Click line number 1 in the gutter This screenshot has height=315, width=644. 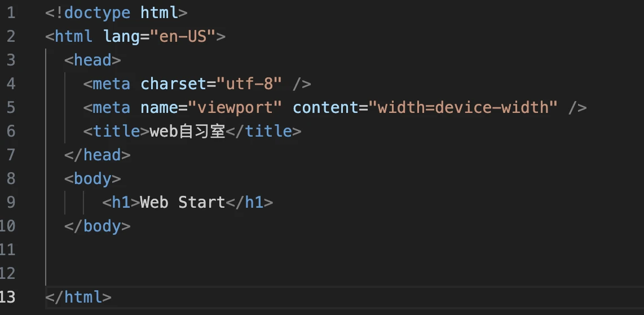point(11,13)
